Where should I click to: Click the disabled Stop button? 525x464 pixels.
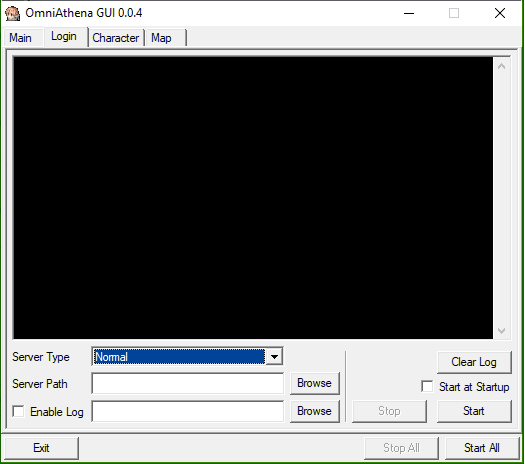click(389, 411)
